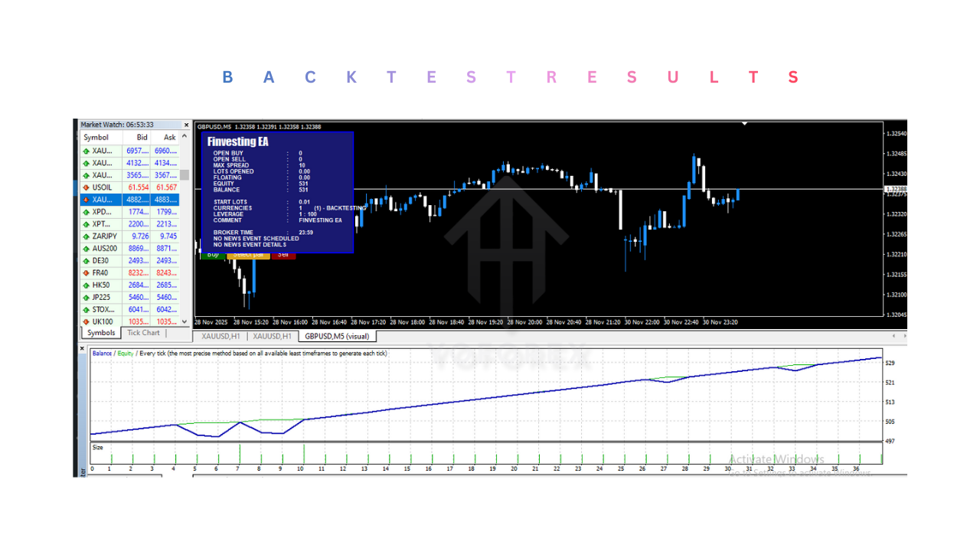This screenshot has width=980, height=551.
Task: Click the yellow Select pair button
Action: (x=249, y=256)
